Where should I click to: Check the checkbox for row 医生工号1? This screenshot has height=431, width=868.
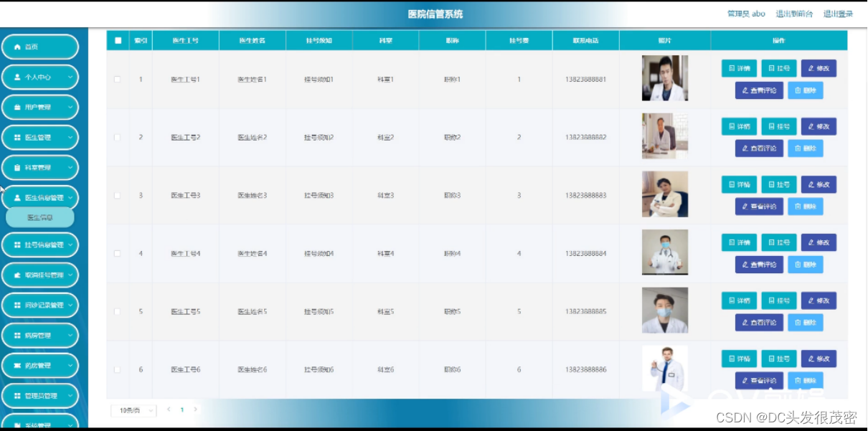coord(118,79)
